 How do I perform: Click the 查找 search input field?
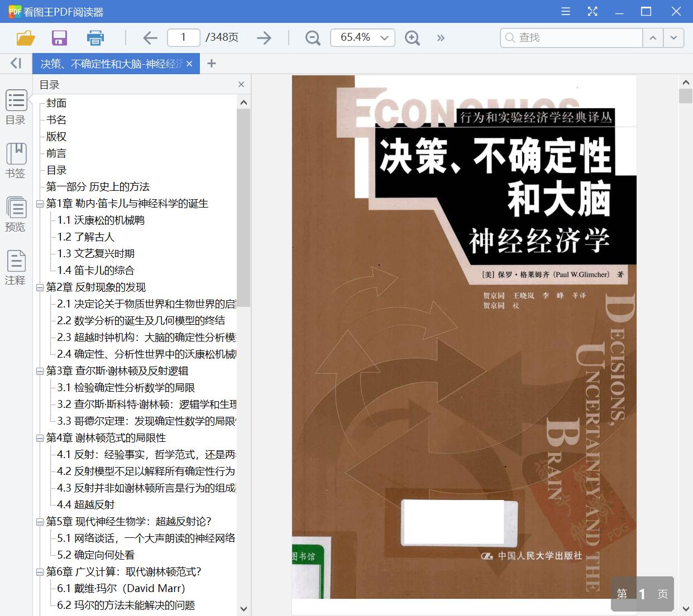pyautogui.click(x=572, y=38)
